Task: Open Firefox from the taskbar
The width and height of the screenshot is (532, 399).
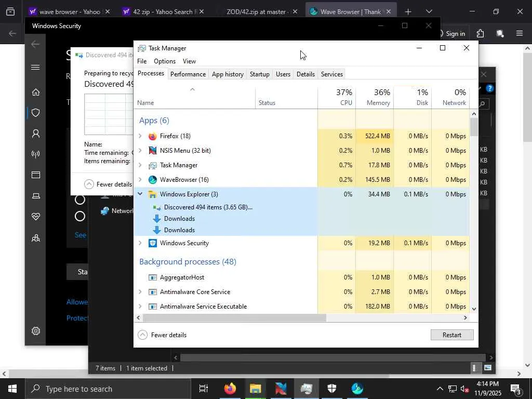Action: coord(230,389)
